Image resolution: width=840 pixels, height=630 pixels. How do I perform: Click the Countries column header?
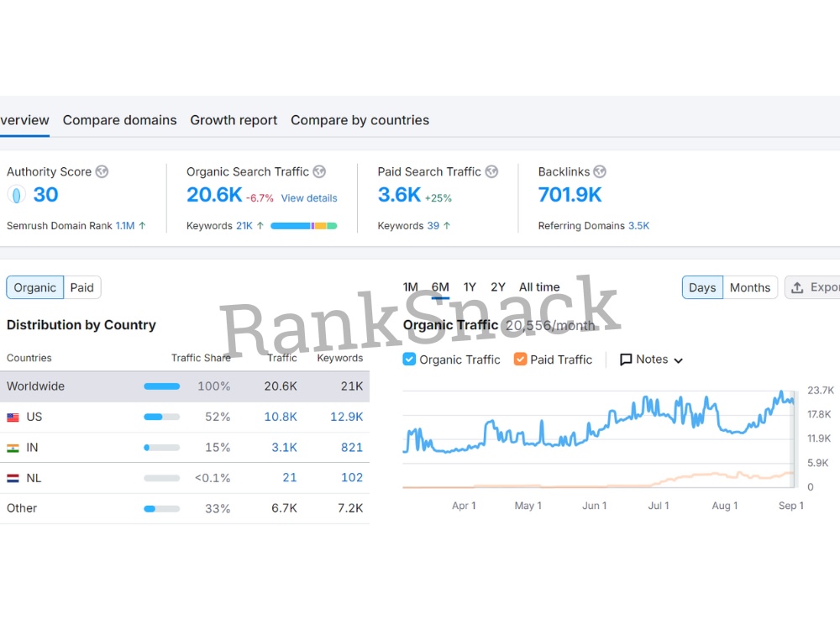[x=29, y=358]
